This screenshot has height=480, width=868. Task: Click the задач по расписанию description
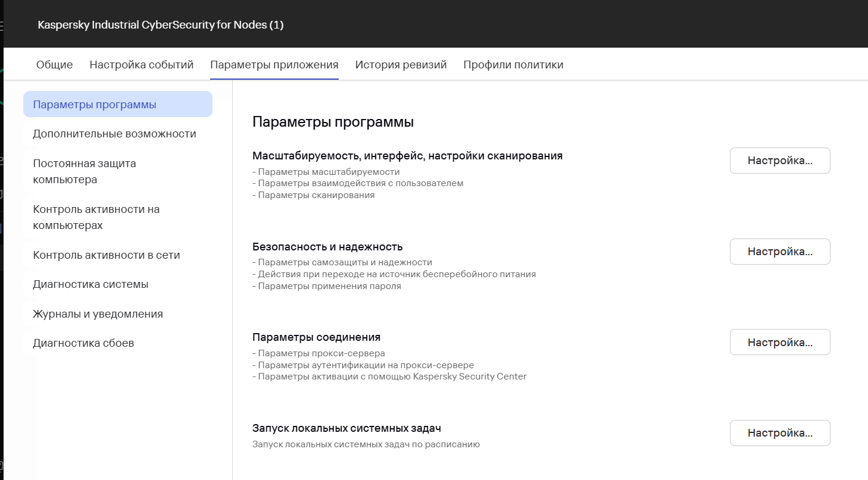[366, 444]
